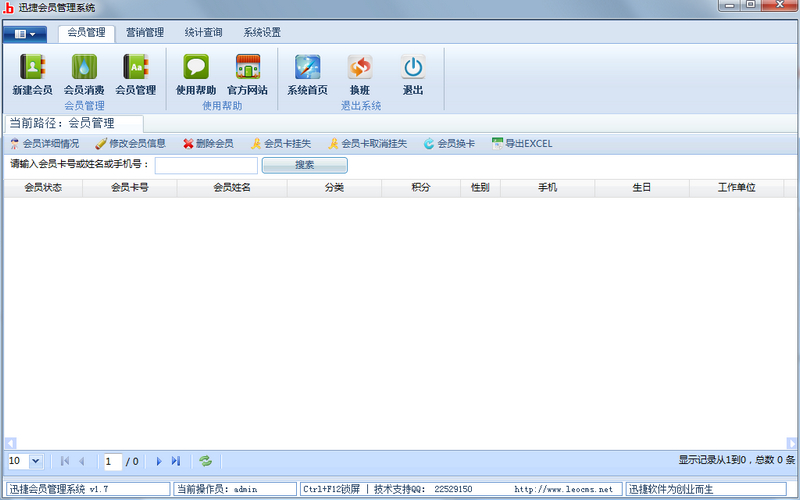Click the 搜索 button
The width and height of the screenshot is (800, 500).
[x=305, y=165]
